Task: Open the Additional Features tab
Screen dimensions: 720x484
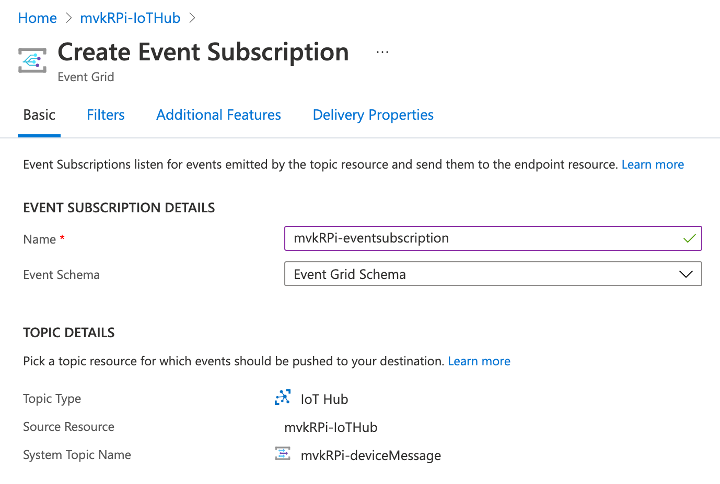Action: pyautogui.click(x=219, y=115)
